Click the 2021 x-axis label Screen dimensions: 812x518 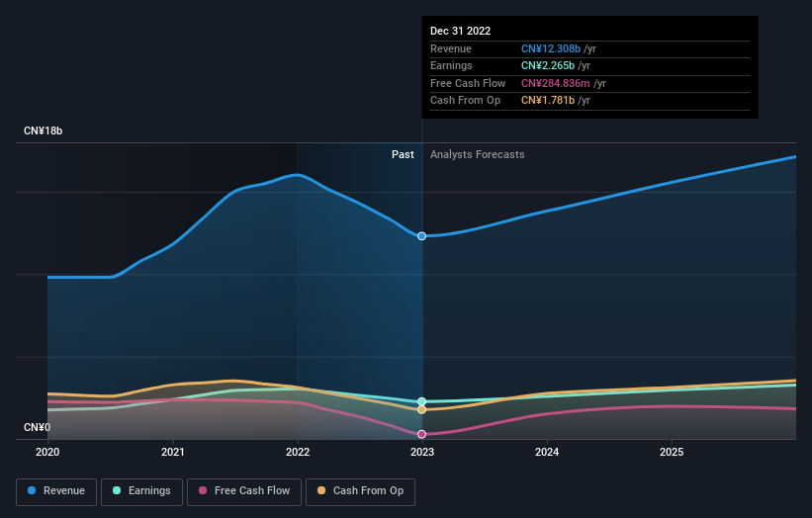coord(172,453)
